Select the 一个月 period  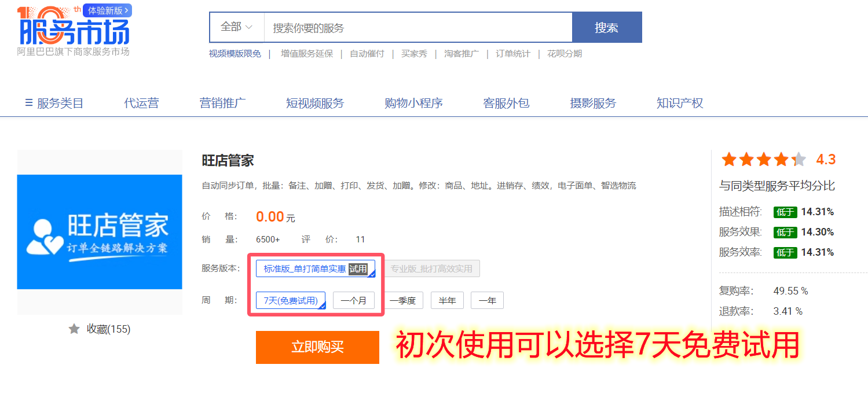[x=354, y=300]
